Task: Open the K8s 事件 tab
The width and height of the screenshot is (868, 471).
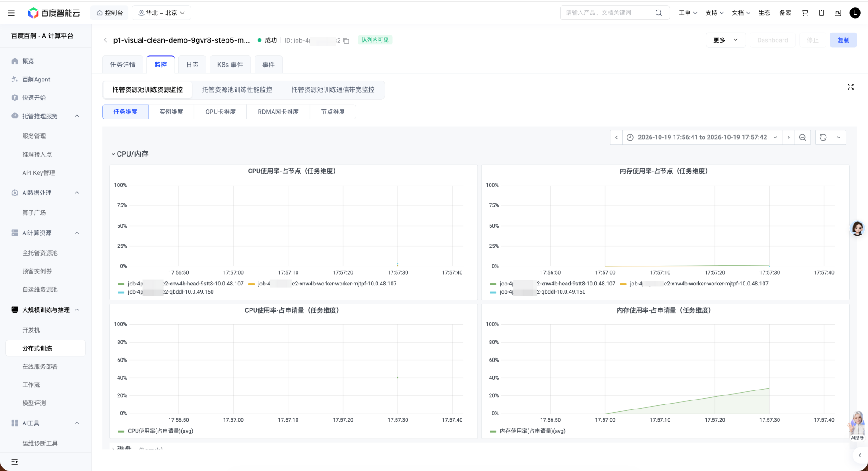Action: pyautogui.click(x=230, y=65)
